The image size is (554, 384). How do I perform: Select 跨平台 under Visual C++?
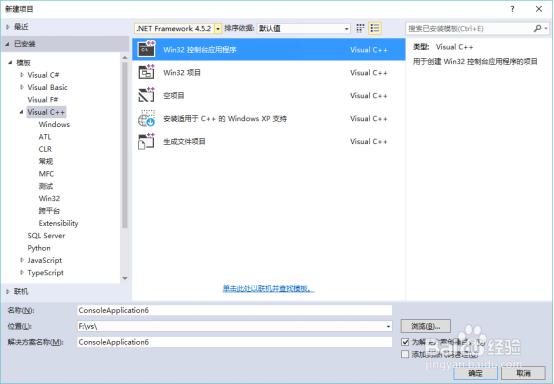tap(49, 211)
